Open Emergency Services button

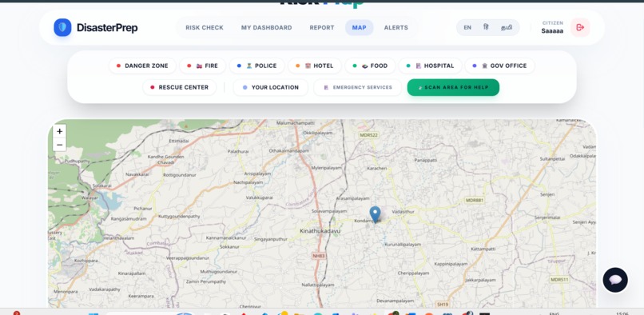[x=358, y=87]
